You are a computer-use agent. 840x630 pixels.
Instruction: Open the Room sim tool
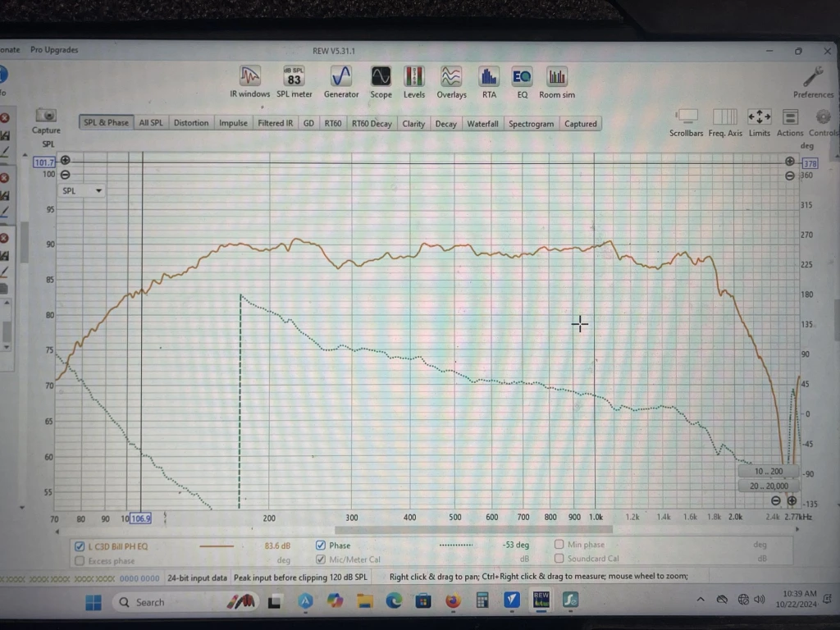(557, 77)
